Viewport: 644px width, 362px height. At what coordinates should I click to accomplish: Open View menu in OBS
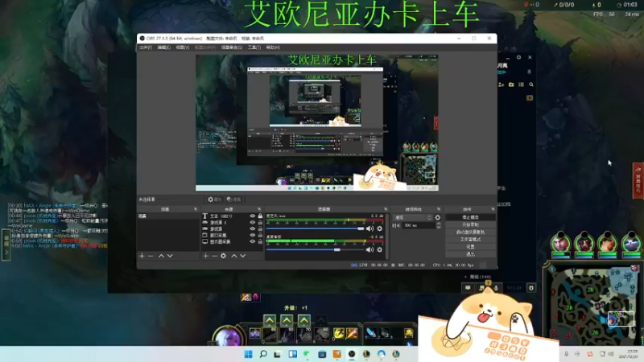tap(183, 47)
